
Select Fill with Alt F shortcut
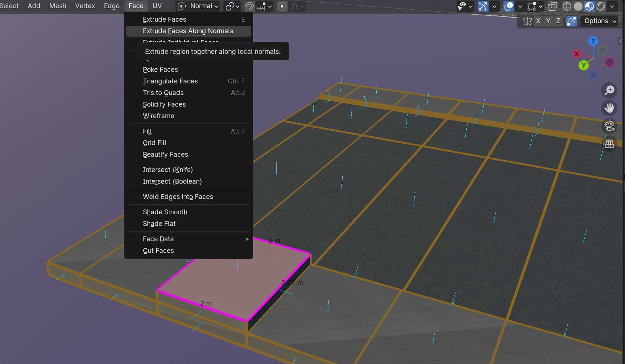tap(189, 131)
